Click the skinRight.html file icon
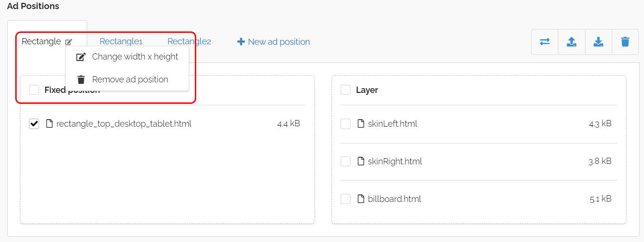Screen dimensions: 644x242 click(361, 161)
